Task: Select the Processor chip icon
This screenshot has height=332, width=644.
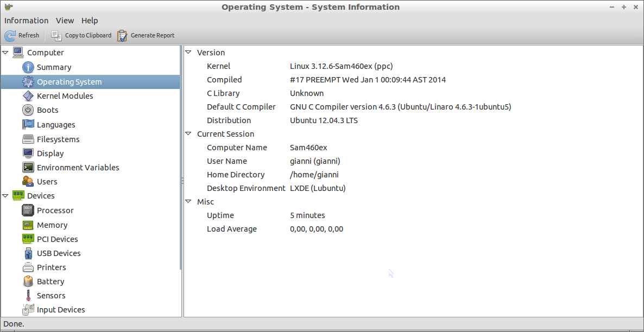Action: tap(28, 210)
